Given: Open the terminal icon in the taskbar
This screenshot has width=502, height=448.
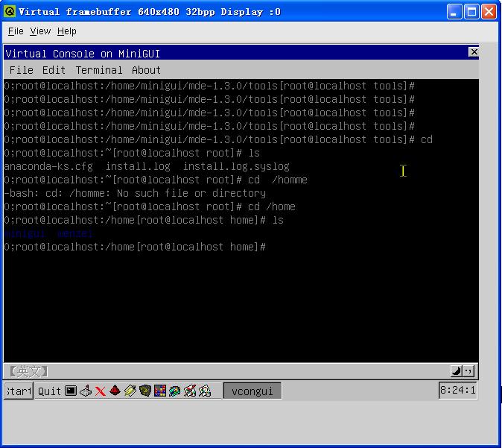Looking at the screenshot, I should click(71, 391).
